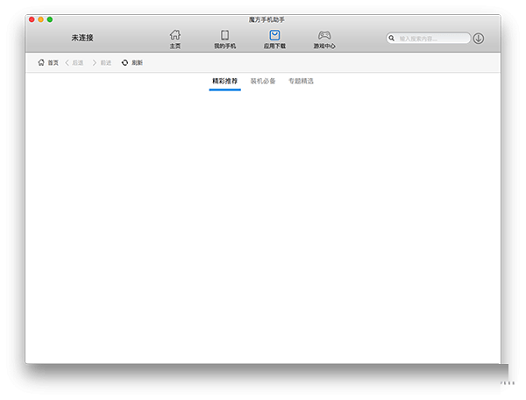Close the window with the red button

pyautogui.click(x=32, y=19)
